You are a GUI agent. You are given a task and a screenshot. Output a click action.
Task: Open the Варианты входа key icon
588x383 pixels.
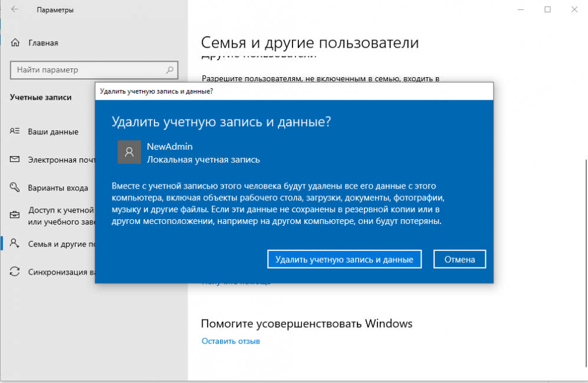tap(15, 188)
